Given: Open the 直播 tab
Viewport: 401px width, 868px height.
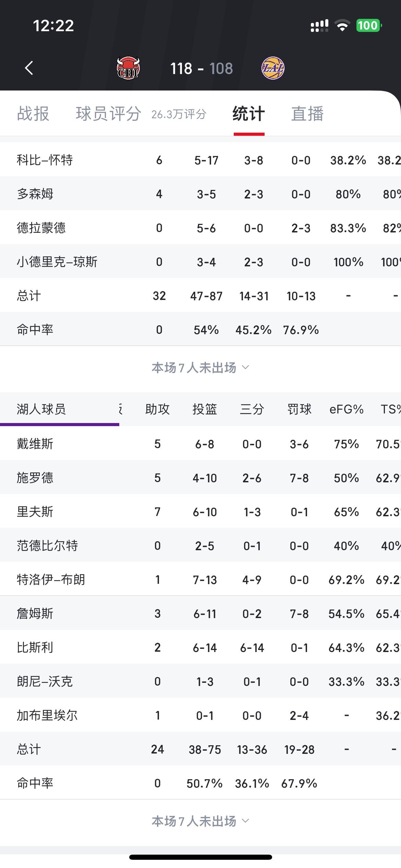Looking at the screenshot, I should pos(307,113).
